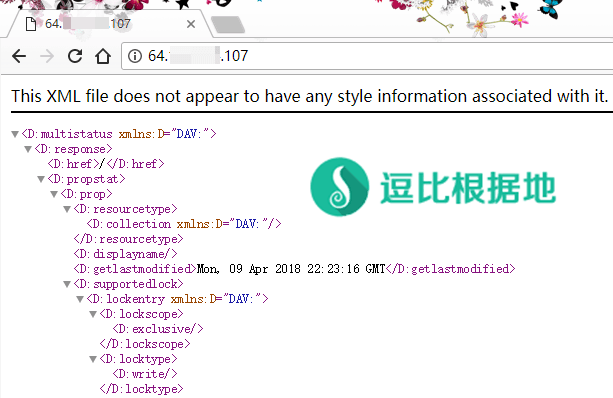
Task: Click the page icon on the tab
Action: click(x=31, y=24)
